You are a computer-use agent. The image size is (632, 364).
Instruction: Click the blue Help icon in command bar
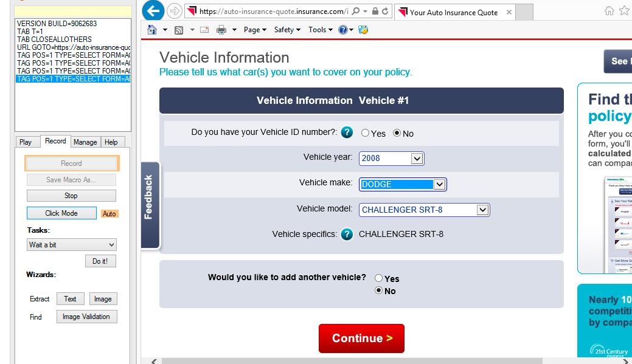343,30
